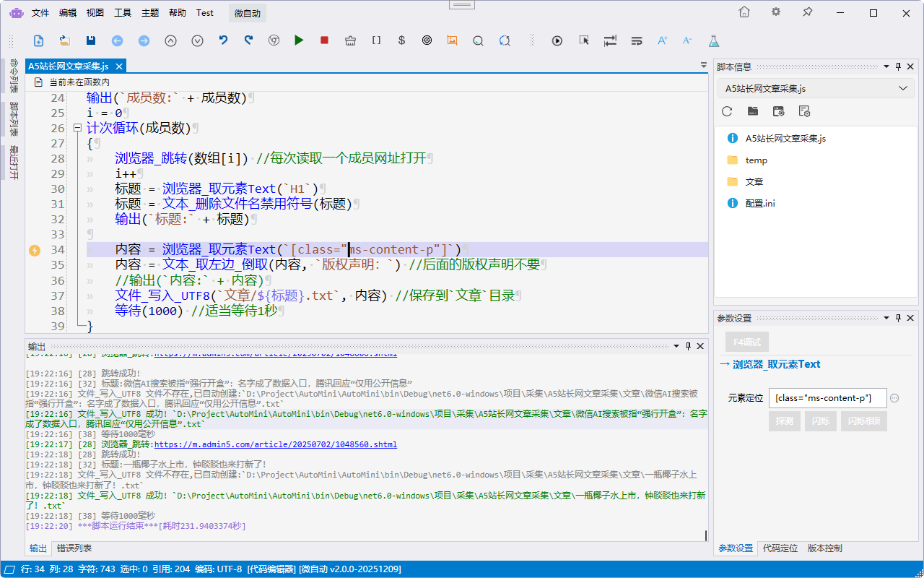924x578 pixels.
Task: Click the 元素定位 input field
Action: 827,398
